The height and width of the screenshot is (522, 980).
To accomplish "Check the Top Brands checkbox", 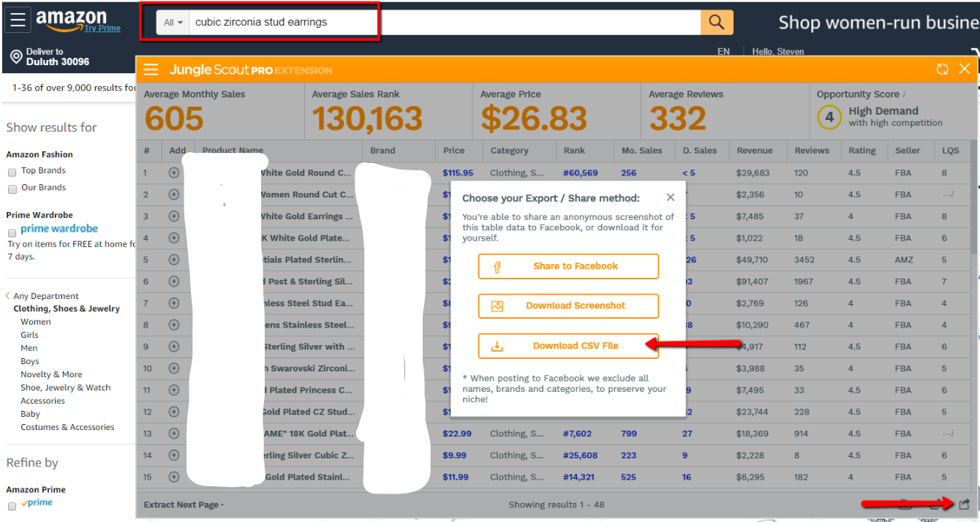I will (12, 173).
